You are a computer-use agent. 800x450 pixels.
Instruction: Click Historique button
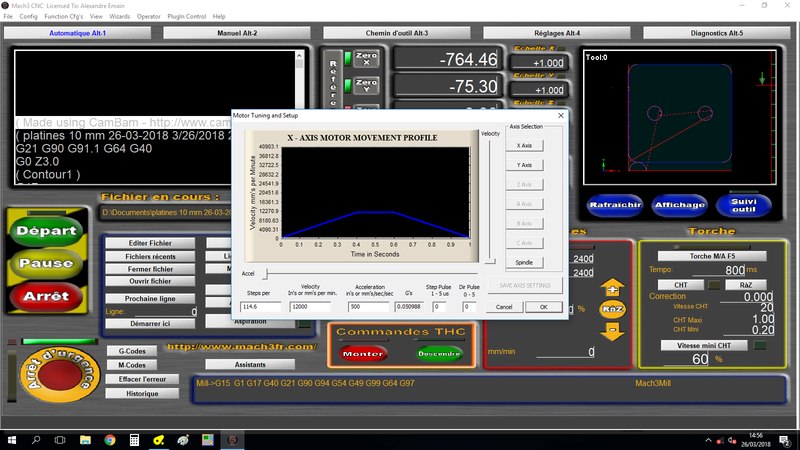142,393
